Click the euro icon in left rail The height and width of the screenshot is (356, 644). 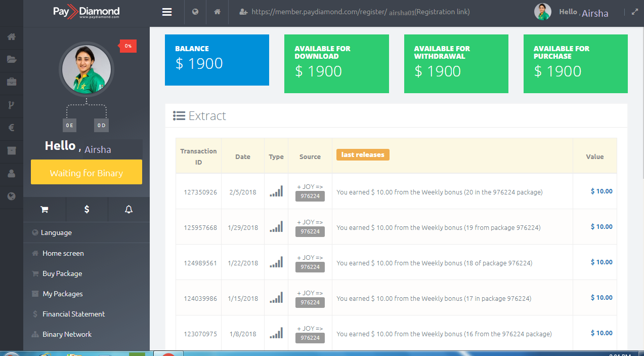[12, 128]
